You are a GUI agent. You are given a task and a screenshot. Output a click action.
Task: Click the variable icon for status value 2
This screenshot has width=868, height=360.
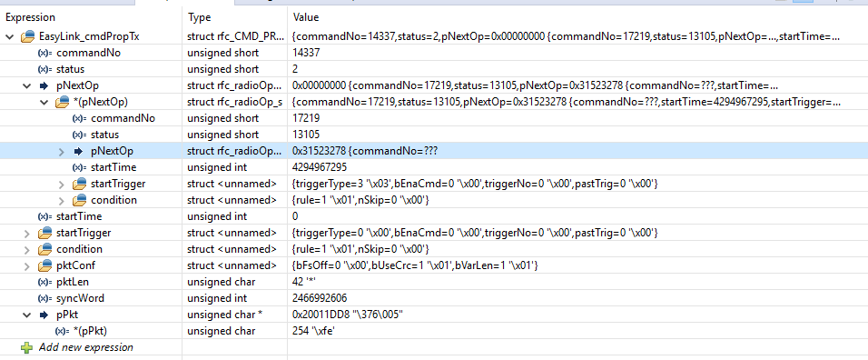(x=44, y=70)
